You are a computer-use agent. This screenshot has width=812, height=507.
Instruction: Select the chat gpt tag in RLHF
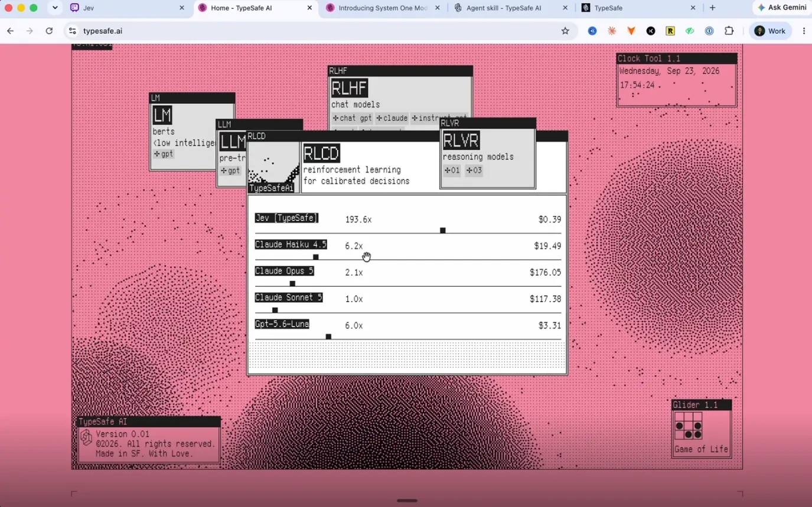point(352,118)
